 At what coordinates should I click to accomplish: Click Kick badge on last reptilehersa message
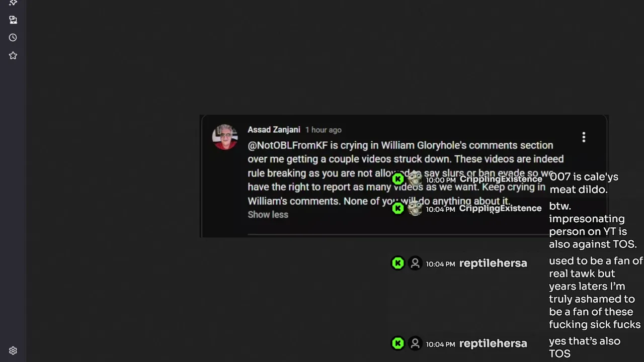[x=398, y=343]
